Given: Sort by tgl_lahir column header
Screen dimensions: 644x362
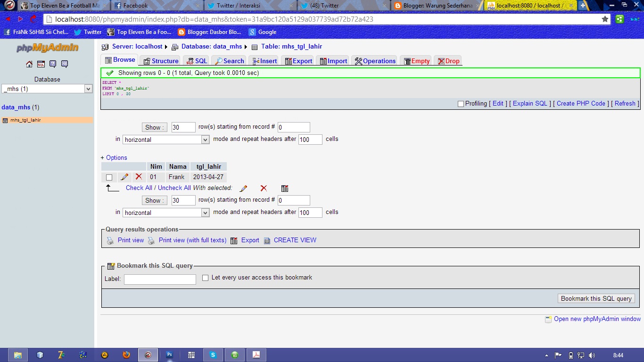Looking at the screenshot, I should pyautogui.click(x=208, y=166).
